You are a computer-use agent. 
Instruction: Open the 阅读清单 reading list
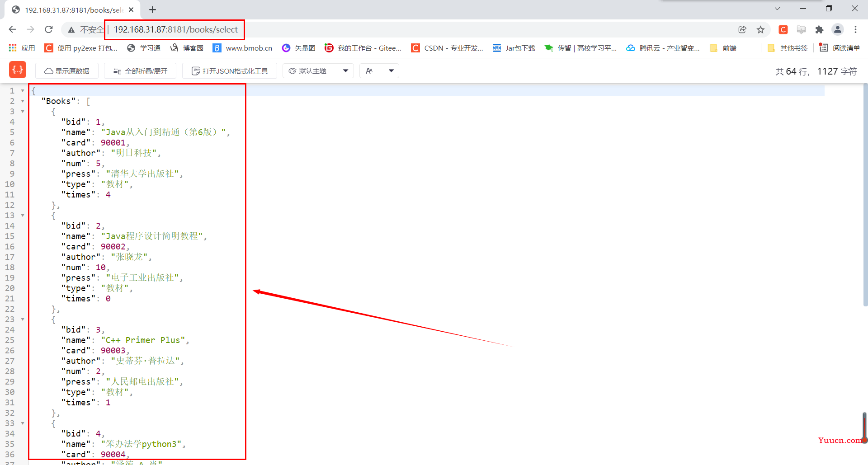[840, 48]
